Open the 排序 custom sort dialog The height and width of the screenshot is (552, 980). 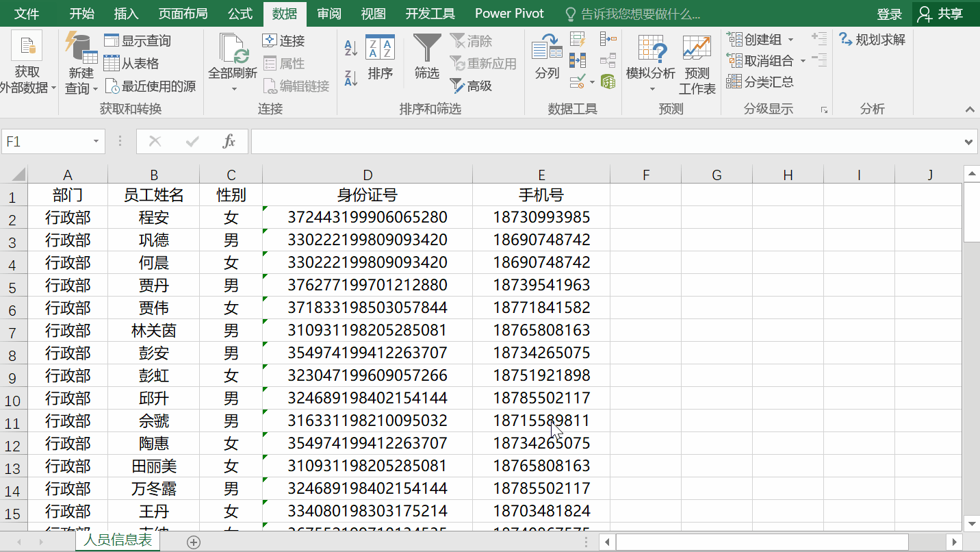point(380,58)
